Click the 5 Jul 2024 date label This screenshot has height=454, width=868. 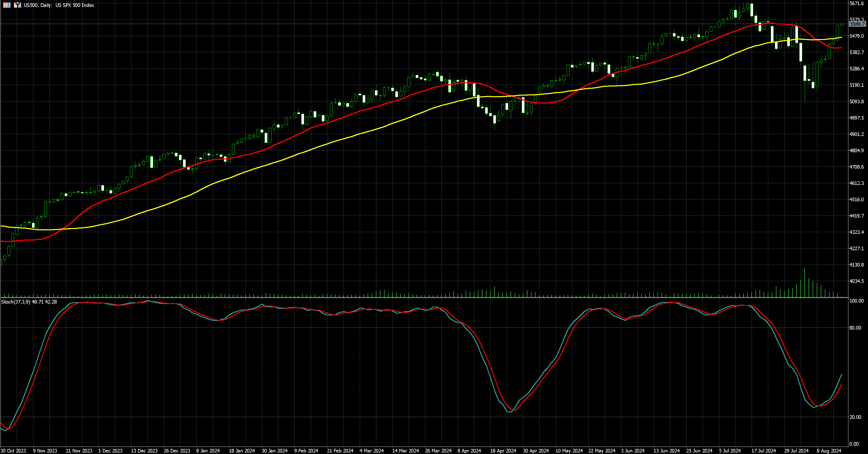click(x=729, y=451)
